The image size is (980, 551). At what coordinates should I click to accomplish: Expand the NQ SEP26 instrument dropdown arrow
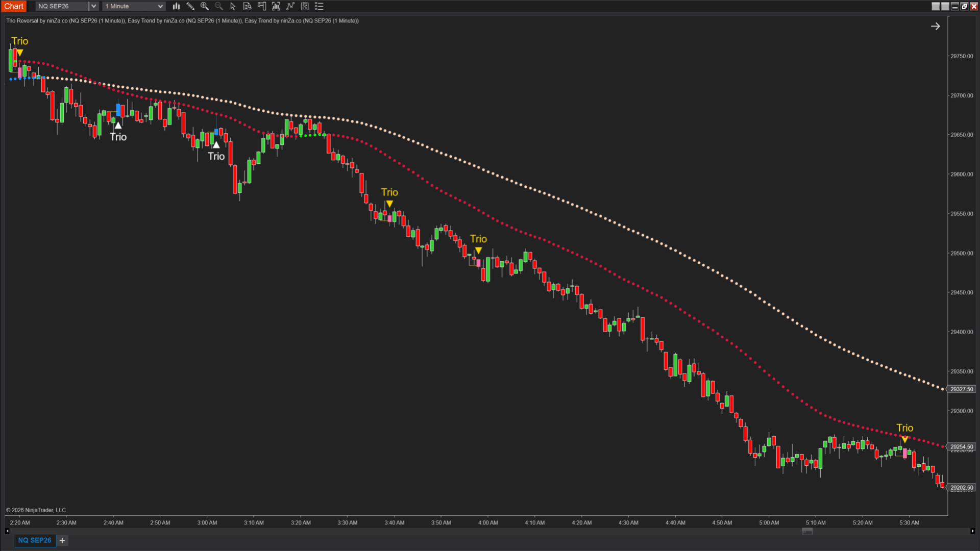tap(93, 6)
